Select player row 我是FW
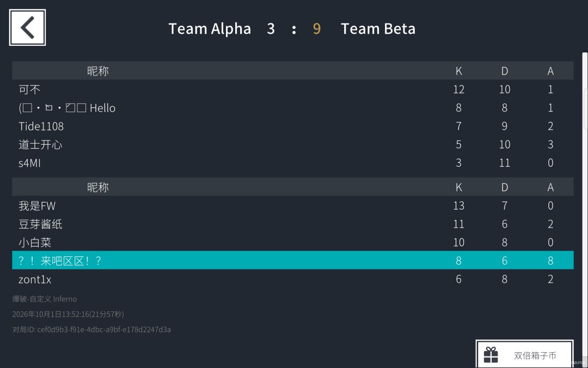 click(293, 206)
